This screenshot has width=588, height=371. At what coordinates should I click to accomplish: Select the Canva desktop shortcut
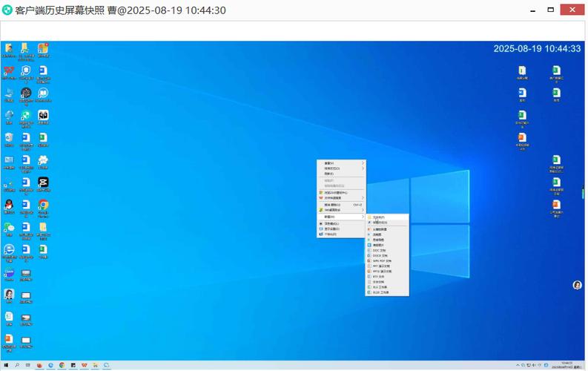point(9,275)
